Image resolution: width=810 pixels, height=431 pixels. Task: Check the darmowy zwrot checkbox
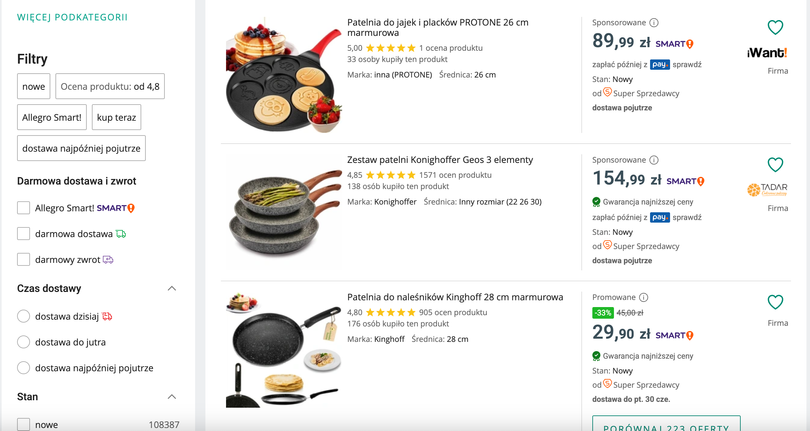pyautogui.click(x=23, y=260)
